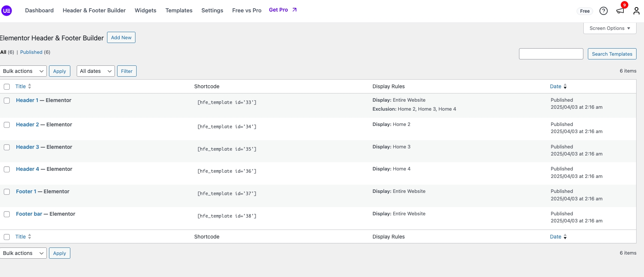Open the Templates menu item
This screenshot has height=277, width=644.
click(x=179, y=10)
